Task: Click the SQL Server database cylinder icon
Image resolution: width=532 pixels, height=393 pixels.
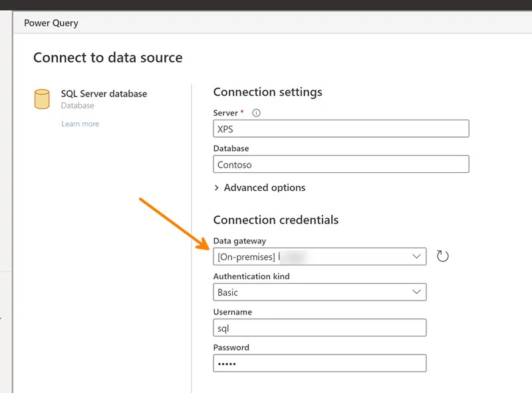Action: [42, 99]
